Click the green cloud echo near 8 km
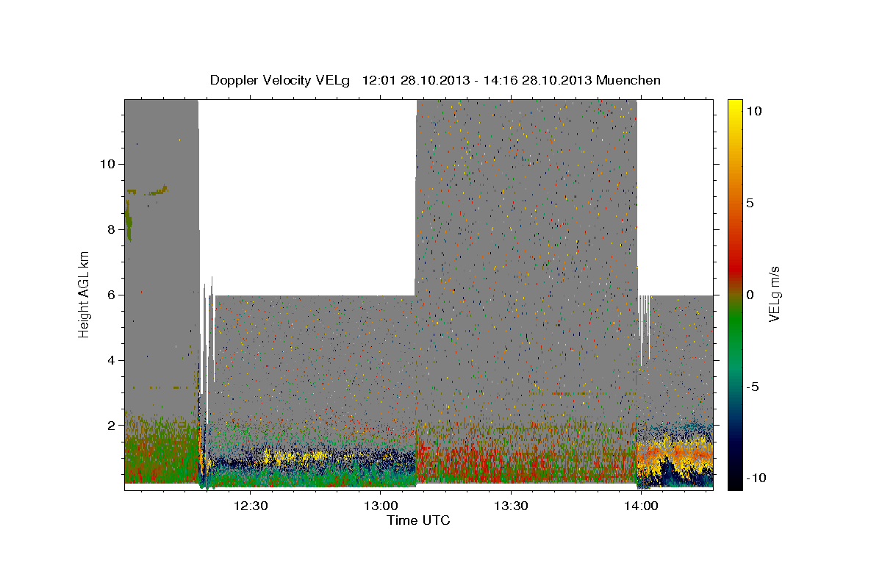 tap(129, 219)
